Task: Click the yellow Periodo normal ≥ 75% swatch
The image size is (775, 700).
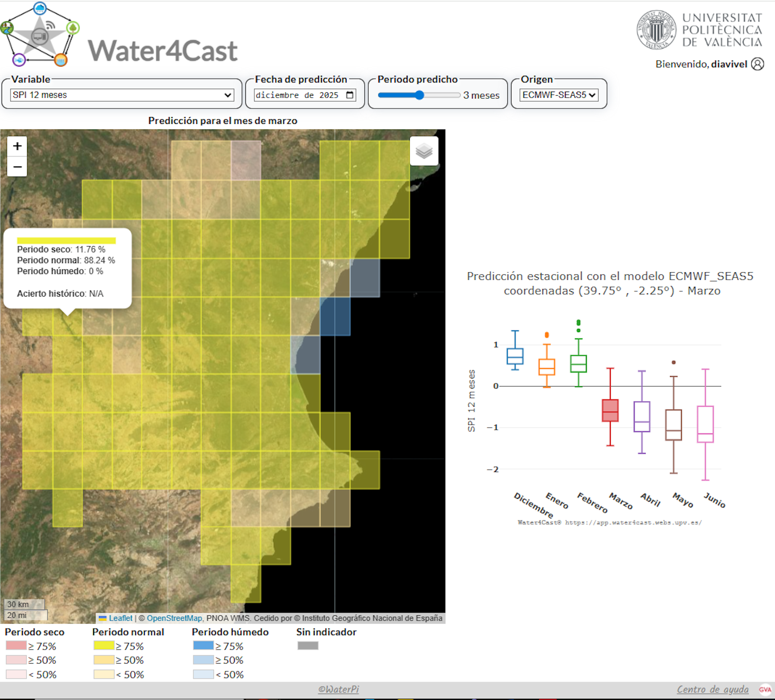Action: point(104,646)
